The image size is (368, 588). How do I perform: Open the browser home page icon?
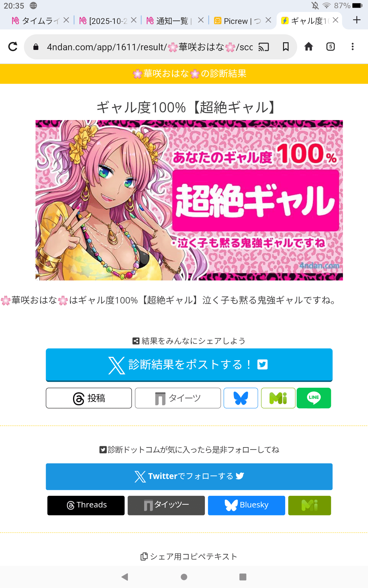(x=309, y=47)
